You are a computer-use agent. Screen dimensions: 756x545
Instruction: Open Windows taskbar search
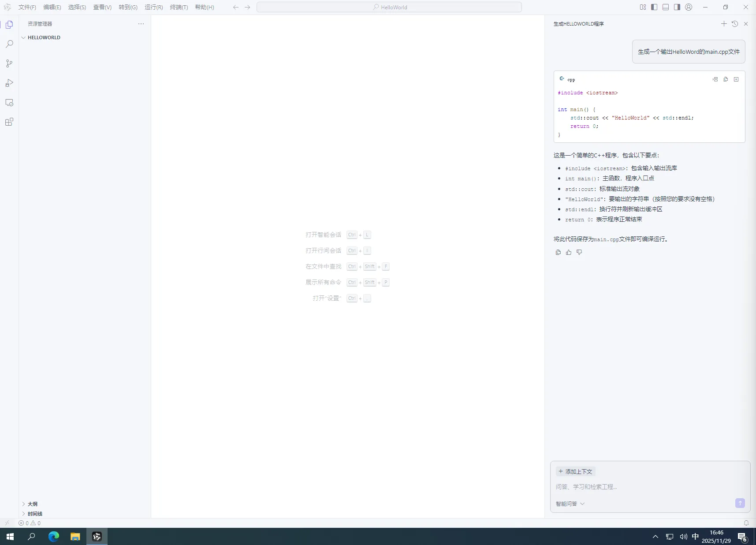[31, 537]
